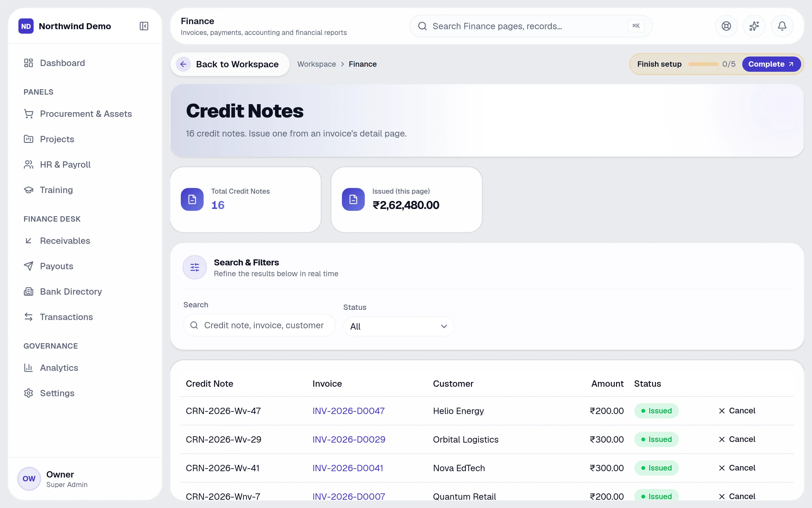812x508 pixels.
Task: Click the Settings gear icon
Action: (29, 393)
